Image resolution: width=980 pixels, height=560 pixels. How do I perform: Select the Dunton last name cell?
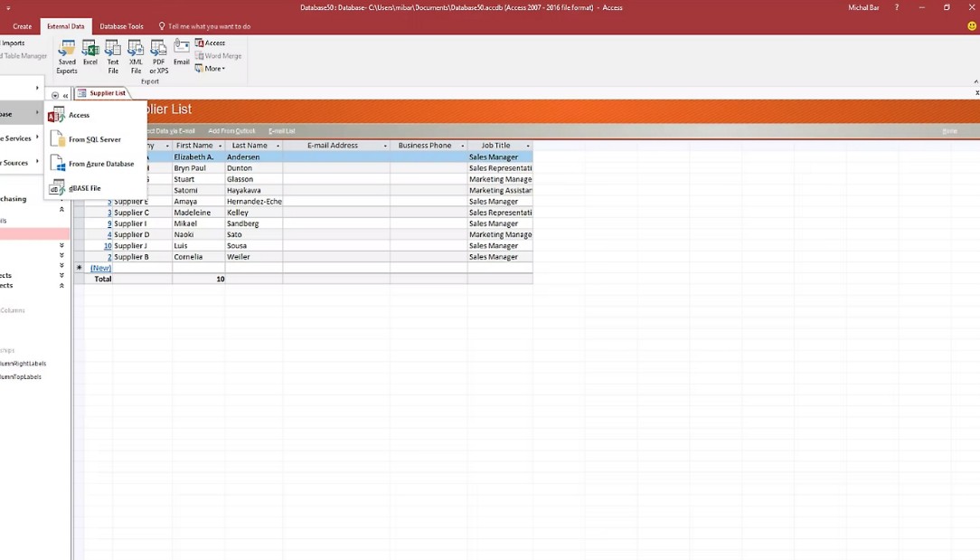(x=254, y=168)
